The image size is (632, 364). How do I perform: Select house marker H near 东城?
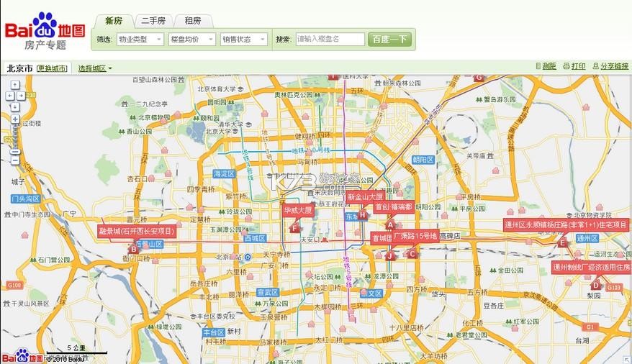[362, 214]
